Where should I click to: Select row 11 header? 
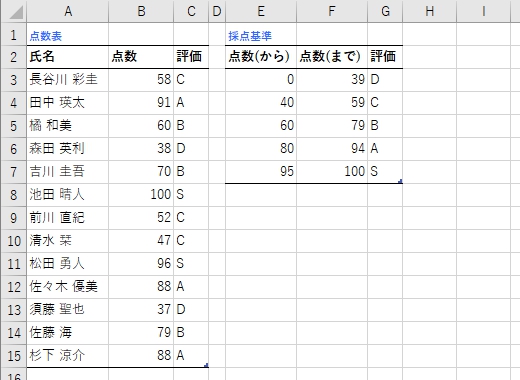pos(14,264)
